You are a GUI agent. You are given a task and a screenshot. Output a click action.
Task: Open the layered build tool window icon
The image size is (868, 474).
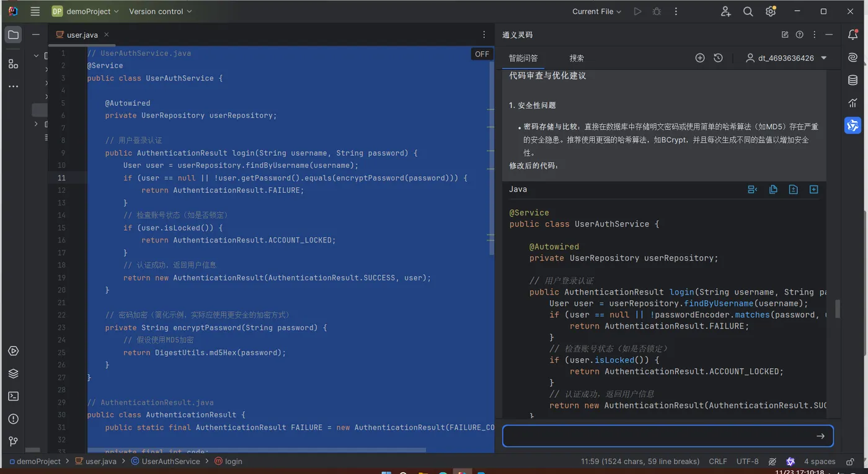(13, 373)
